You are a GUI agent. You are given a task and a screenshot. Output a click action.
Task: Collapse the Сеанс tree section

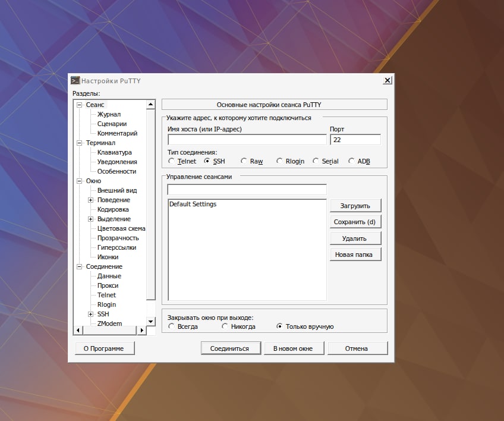pos(79,105)
